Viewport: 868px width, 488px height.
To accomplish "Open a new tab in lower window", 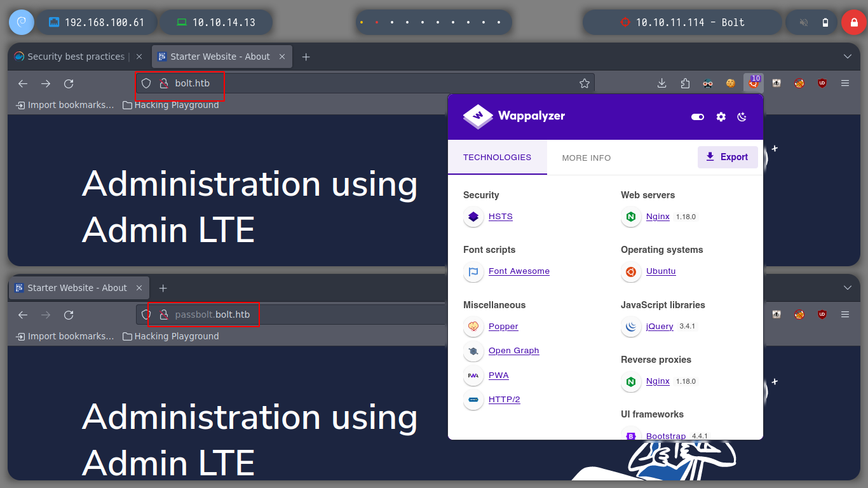I will point(163,288).
